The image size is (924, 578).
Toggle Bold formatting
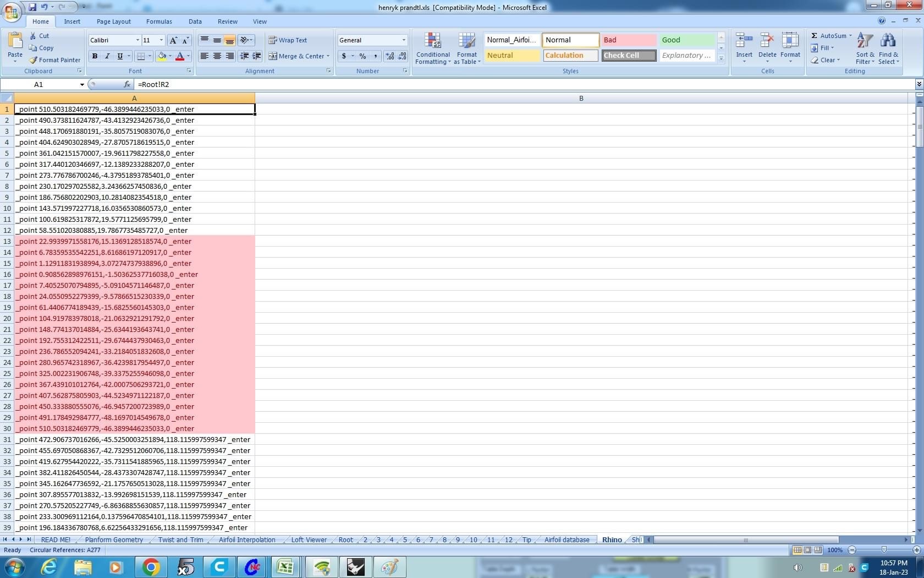coord(95,56)
